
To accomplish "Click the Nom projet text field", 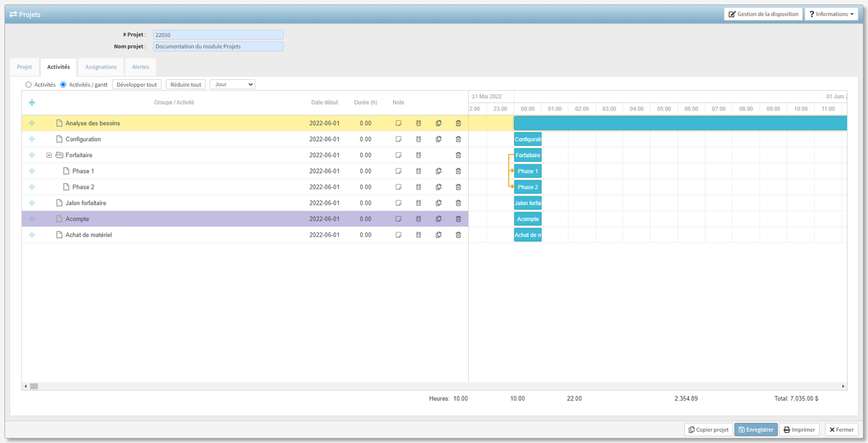I will (x=218, y=46).
